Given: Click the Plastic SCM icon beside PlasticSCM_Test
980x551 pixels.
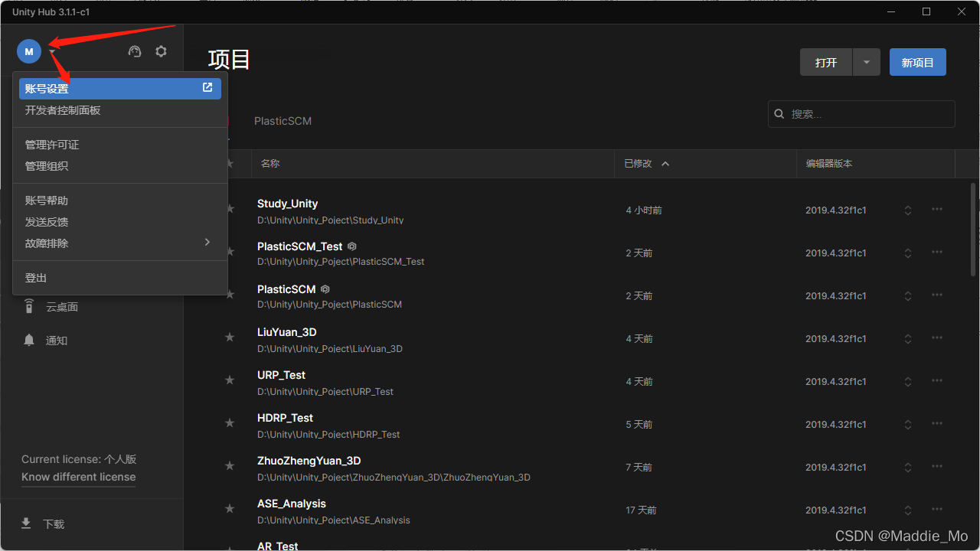Looking at the screenshot, I should [x=352, y=246].
